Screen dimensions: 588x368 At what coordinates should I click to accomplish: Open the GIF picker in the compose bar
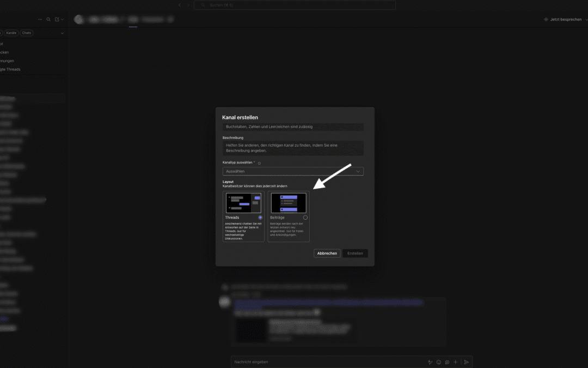[447, 362]
